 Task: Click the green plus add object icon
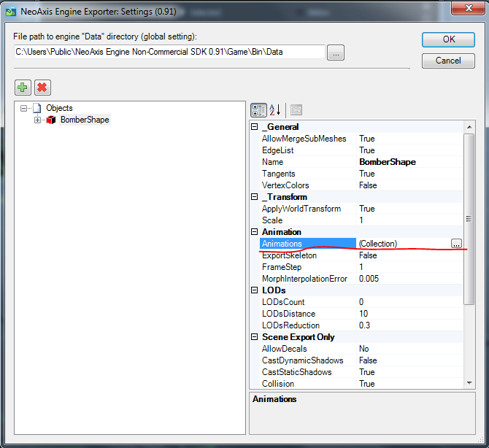click(23, 88)
